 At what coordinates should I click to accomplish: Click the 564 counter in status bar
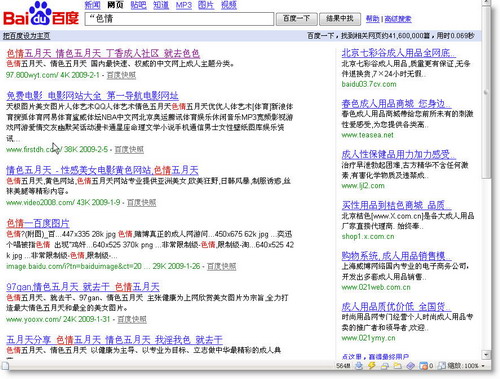[x=343, y=366]
